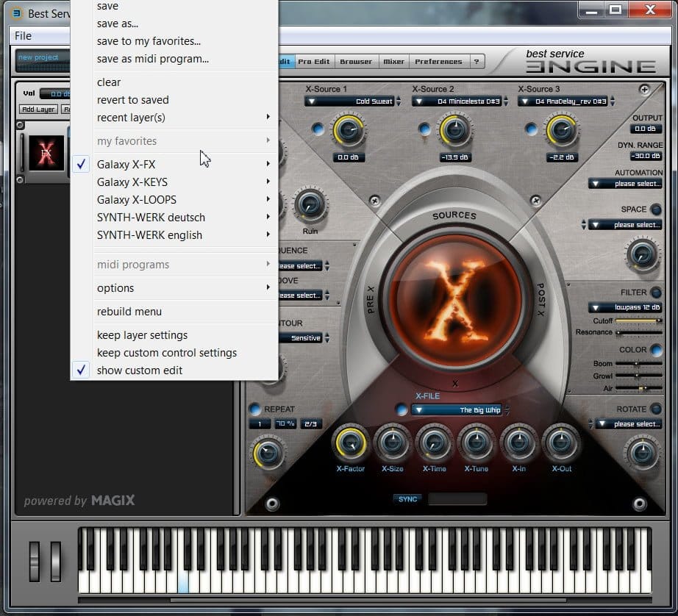Click the X-Source 2 volume knob
This screenshot has width=678, height=616.
(x=455, y=131)
